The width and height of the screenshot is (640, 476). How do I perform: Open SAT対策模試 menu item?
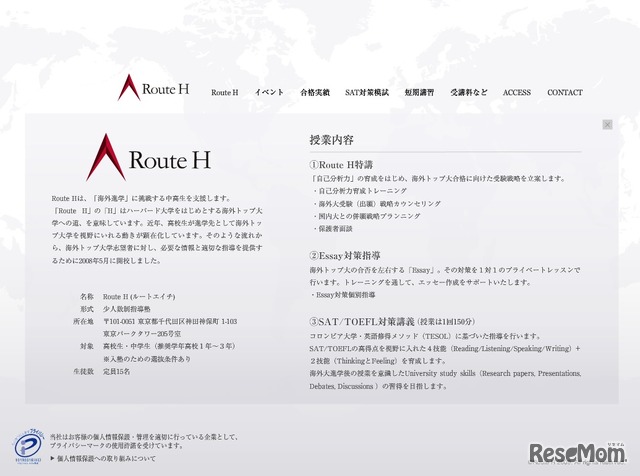tap(367, 93)
